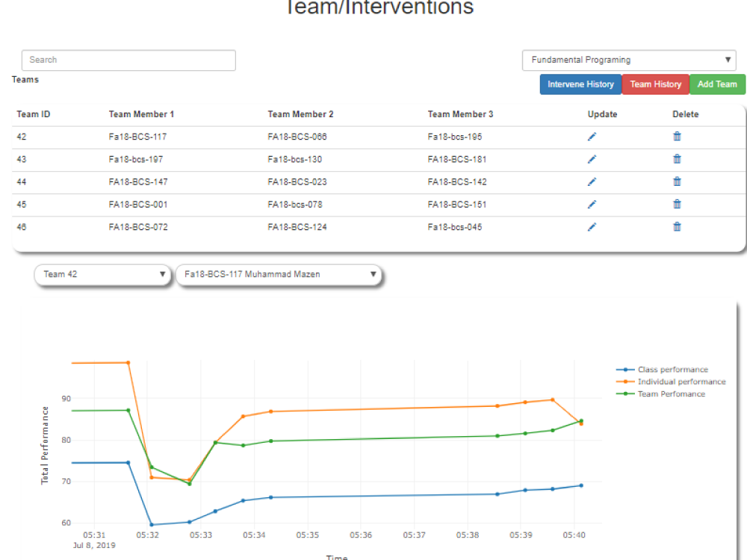Click the Team Member 3 column header
The image size is (747, 560).
[460, 114]
